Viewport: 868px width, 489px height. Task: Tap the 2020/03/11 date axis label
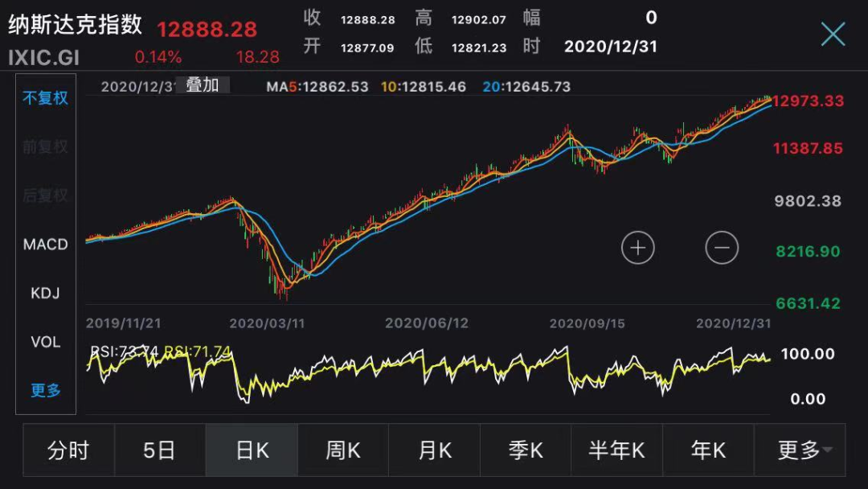(x=267, y=323)
